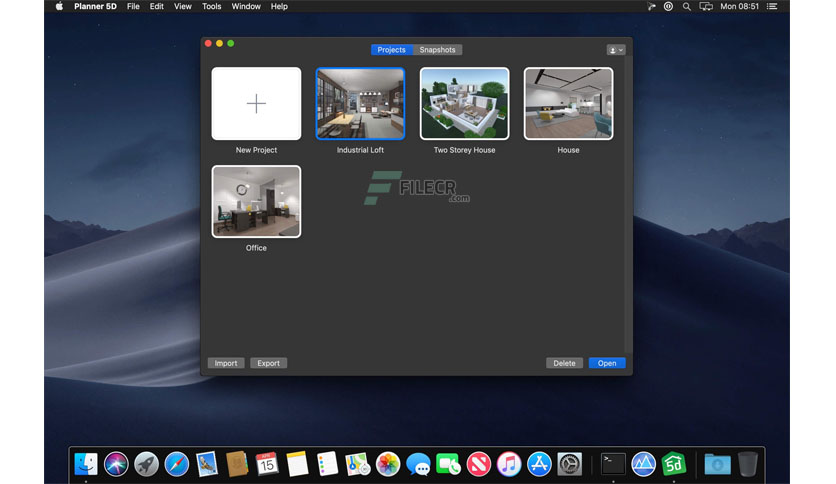The image size is (836, 484).
Task: Open Calendar icon showing 15
Action: (267, 464)
